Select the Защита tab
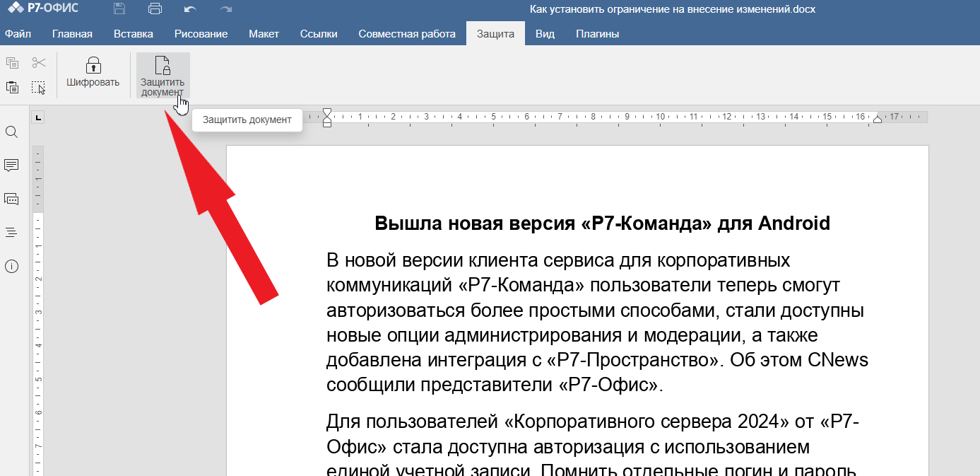Screen dimensions: 980x476 pyautogui.click(x=495, y=33)
